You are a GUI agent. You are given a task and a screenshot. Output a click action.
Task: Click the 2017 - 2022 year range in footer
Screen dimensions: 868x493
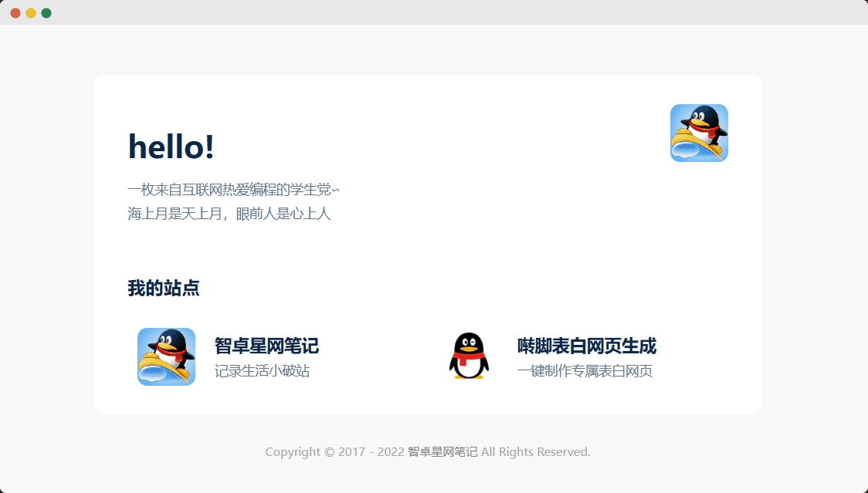click(x=371, y=452)
